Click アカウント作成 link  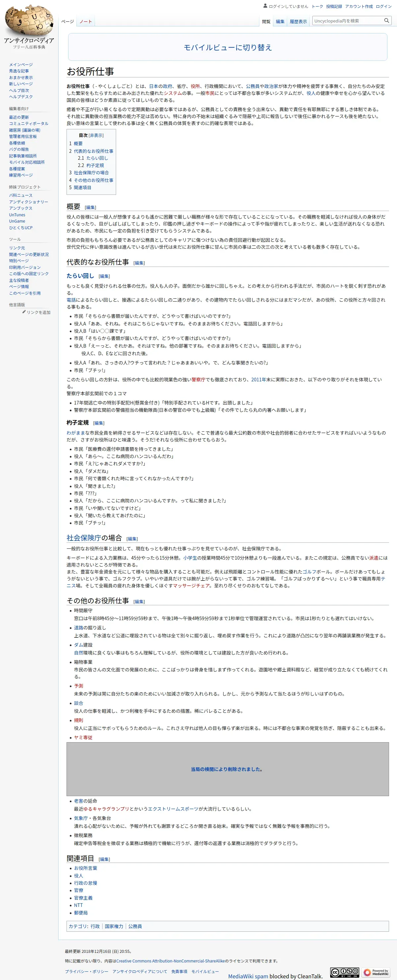pyautogui.click(x=359, y=7)
